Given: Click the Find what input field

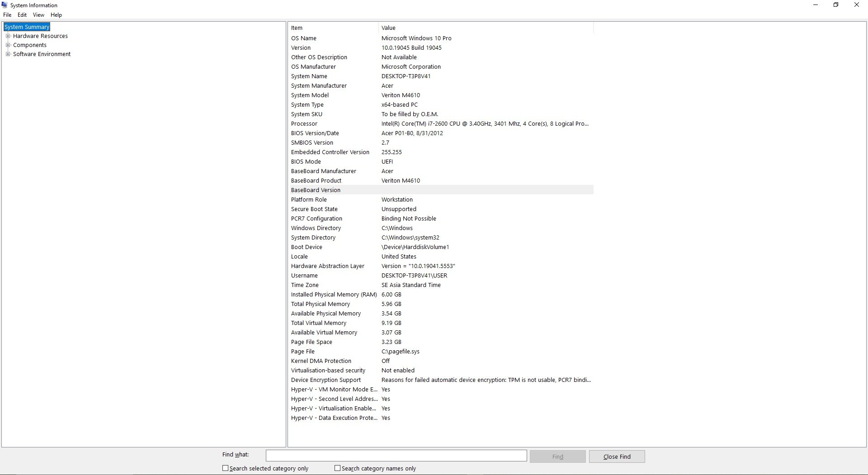Looking at the screenshot, I should tap(396, 456).
